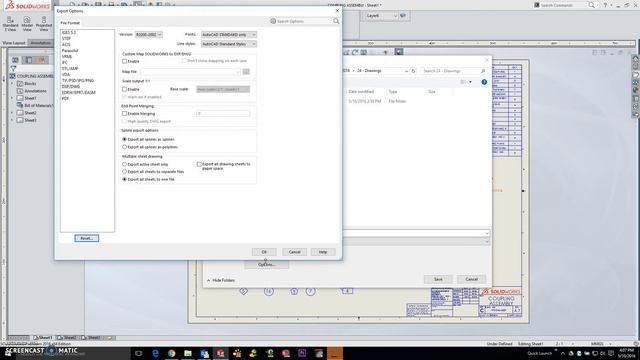This screenshot has width=640, height=360.
Task: Select Export all splines as polylines
Action: (124, 147)
